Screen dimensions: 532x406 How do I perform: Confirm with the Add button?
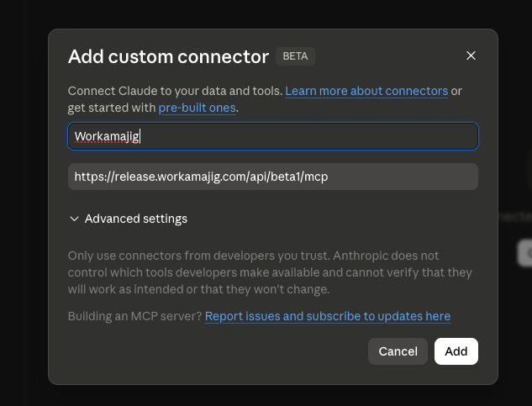pos(456,351)
